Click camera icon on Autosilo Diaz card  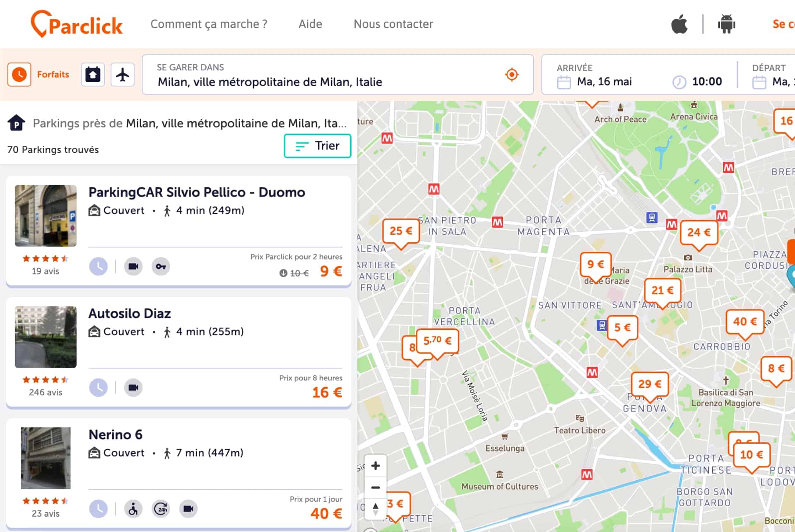pyautogui.click(x=133, y=388)
